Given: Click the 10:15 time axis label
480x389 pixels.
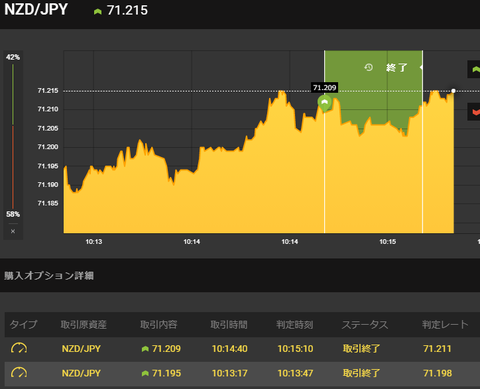Looking at the screenshot, I should pos(388,242).
